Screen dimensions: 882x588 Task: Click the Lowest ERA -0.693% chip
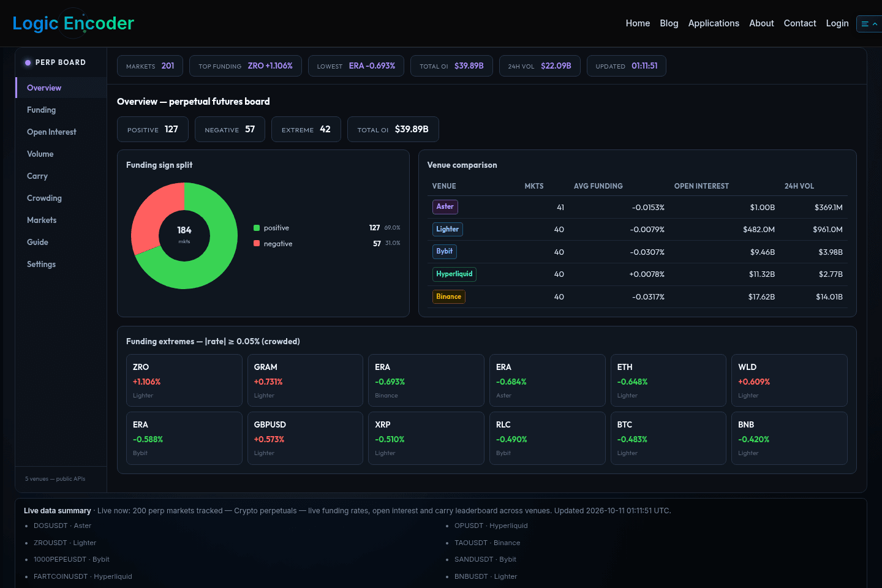[x=356, y=66]
